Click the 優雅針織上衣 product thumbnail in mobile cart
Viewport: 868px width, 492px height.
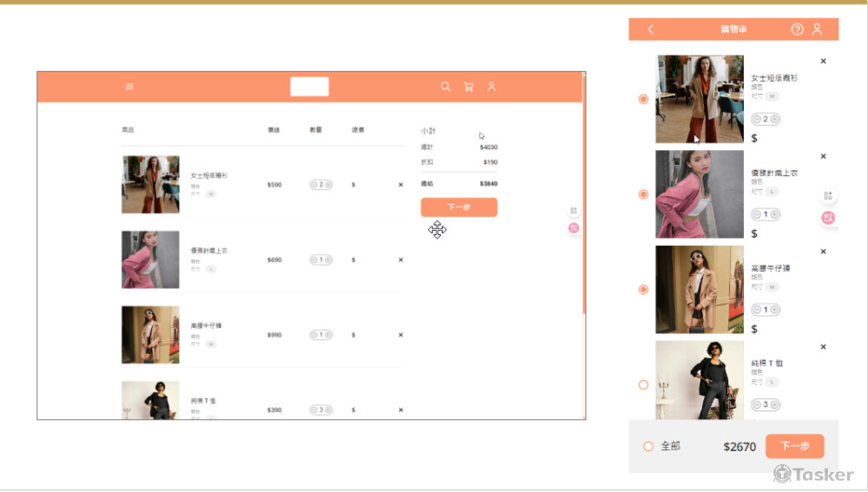[700, 194]
